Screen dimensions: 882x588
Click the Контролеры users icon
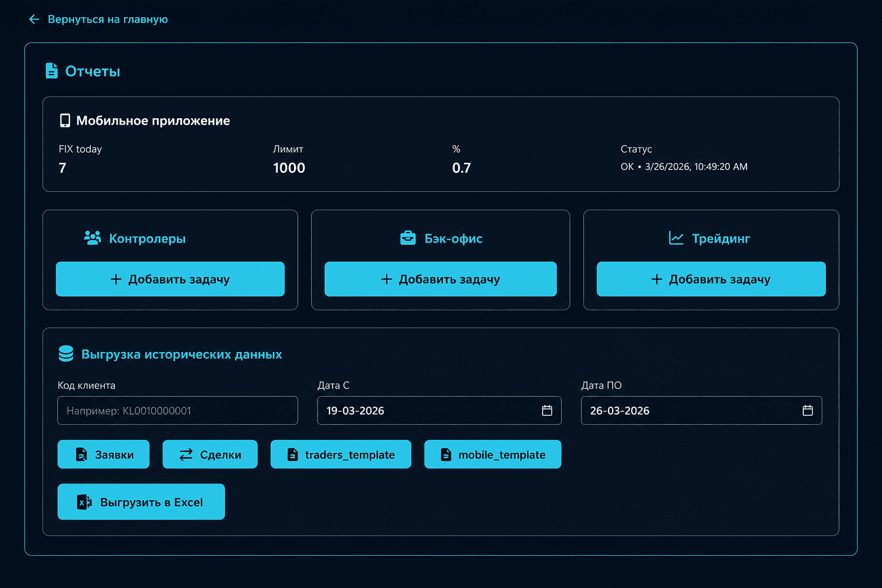[92, 238]
